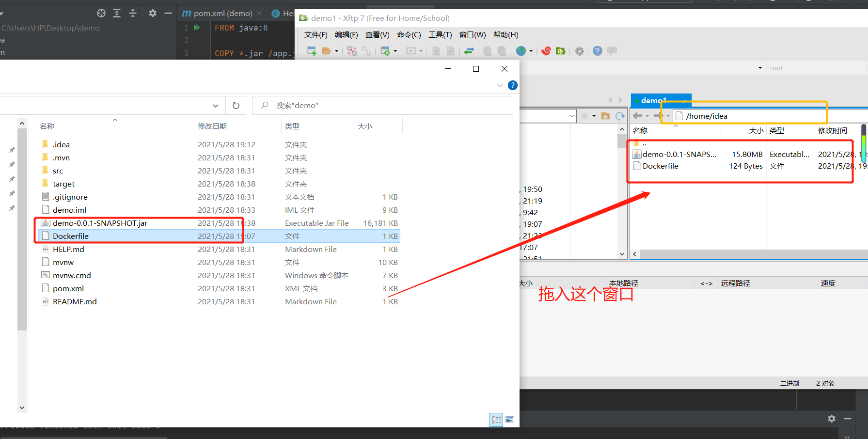Select the target folder in Explorer
The width and height of the screenshot is (868, 439).
[63, 184]
